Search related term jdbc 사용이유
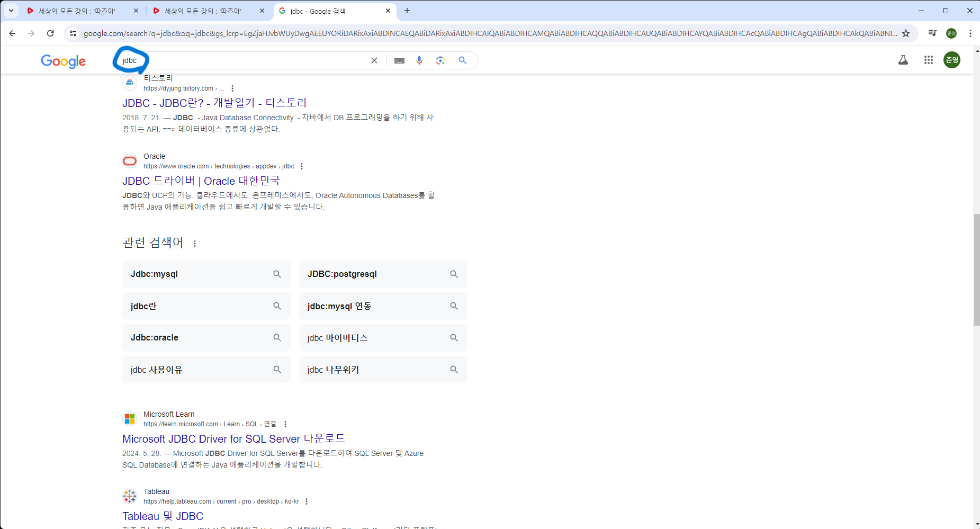Image resolution: width=980 pixels, height=529 pixels. point(206,370)
